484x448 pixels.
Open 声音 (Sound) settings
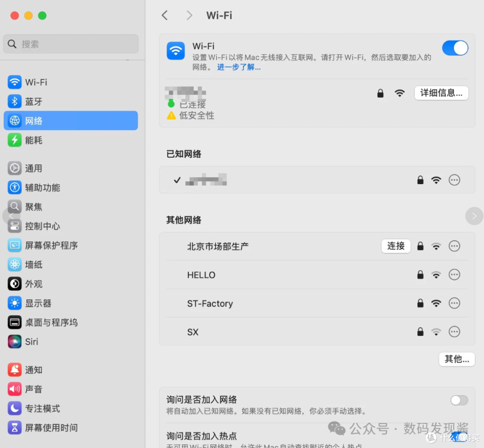pos(70,389)
